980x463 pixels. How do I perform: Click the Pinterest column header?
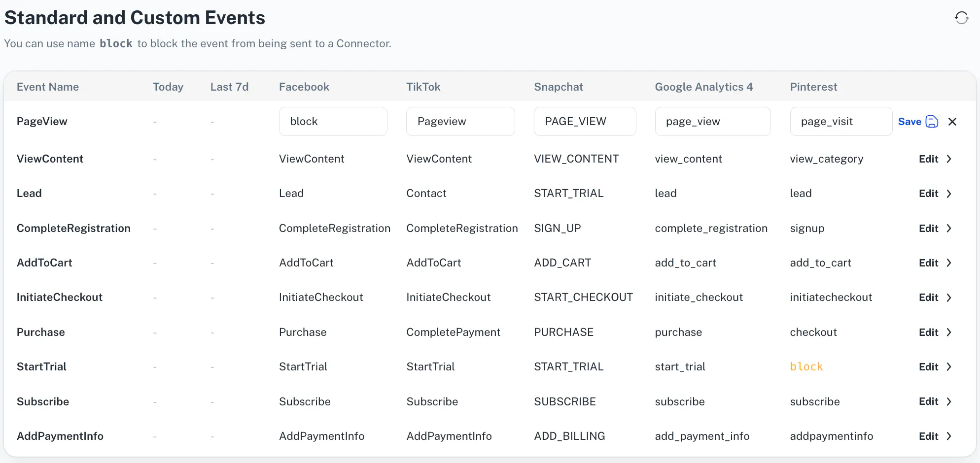point(814,87)
